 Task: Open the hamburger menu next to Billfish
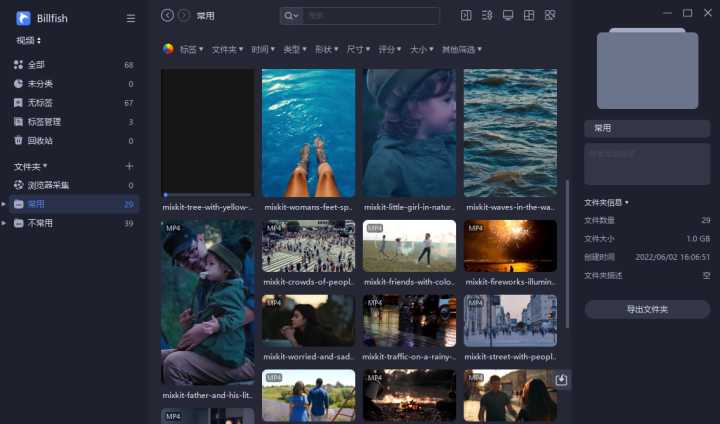coord(131,18)
